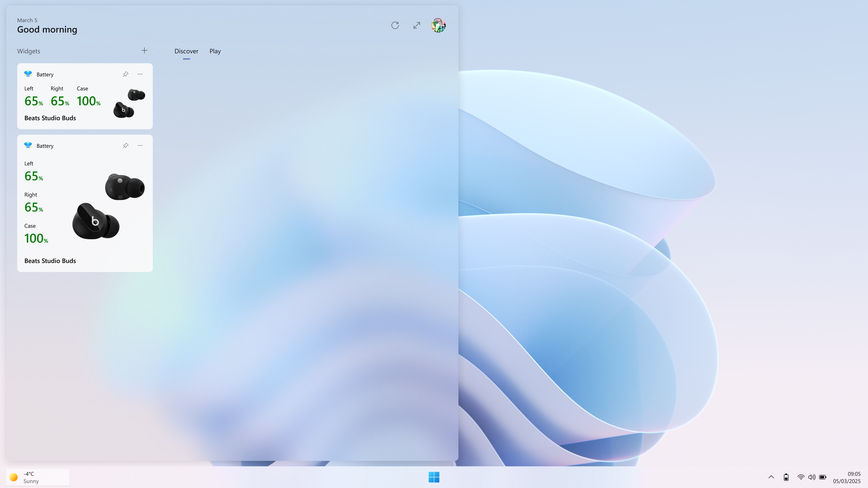This screenshot has width=868, height=488.
Task: Open more options on the second Battery widget
Action: coord(140,145)
